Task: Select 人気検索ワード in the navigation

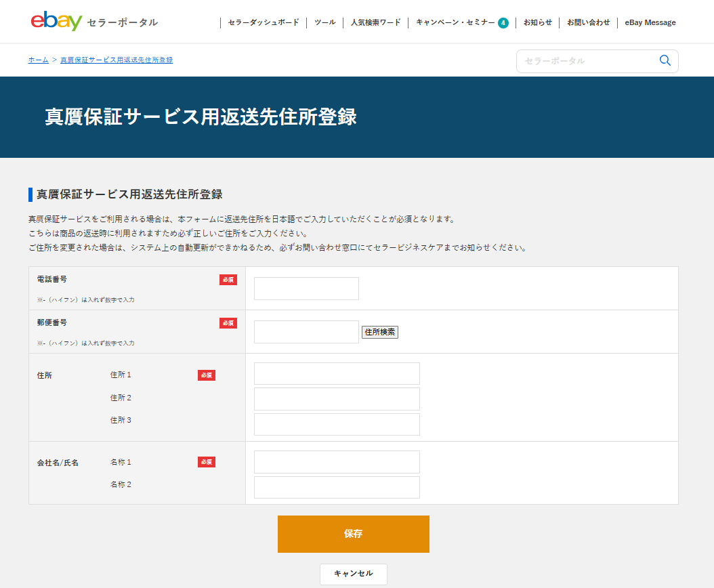Action: click(x=375, y=22)
